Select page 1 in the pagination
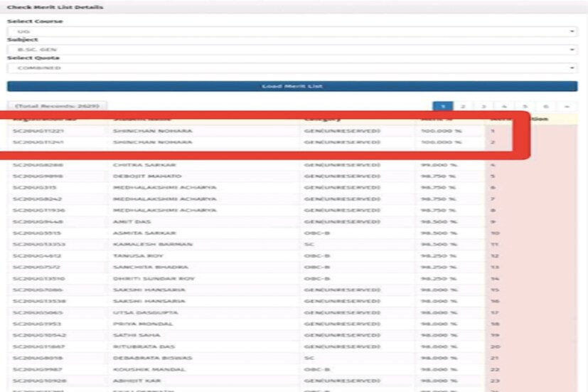 (442, 106)
